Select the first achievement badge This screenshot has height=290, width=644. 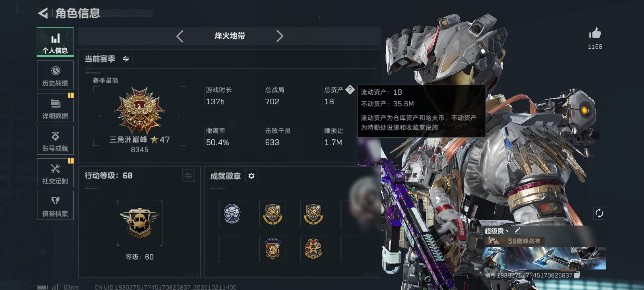point(232,214)
